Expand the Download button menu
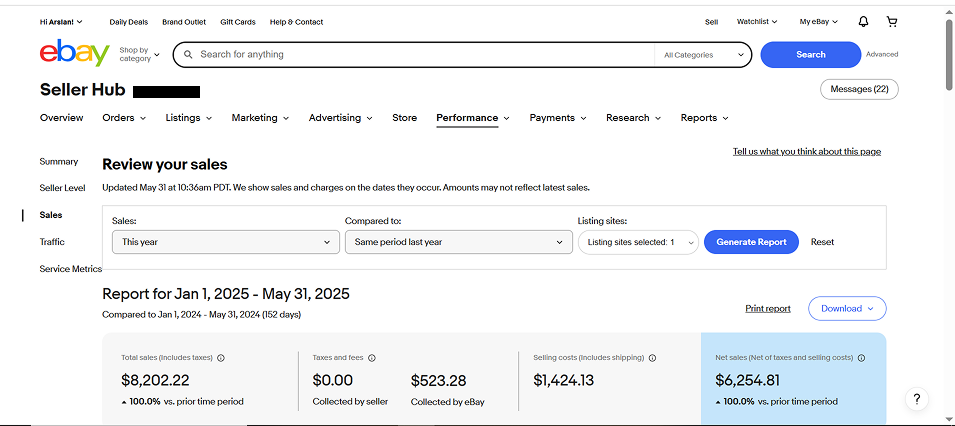 tap(847, 308)
